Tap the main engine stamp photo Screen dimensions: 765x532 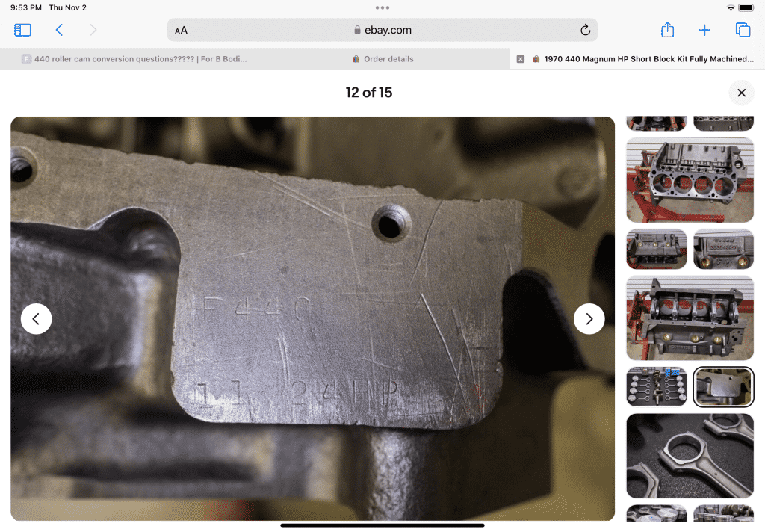pyautogui.click(x=312, y=319)
